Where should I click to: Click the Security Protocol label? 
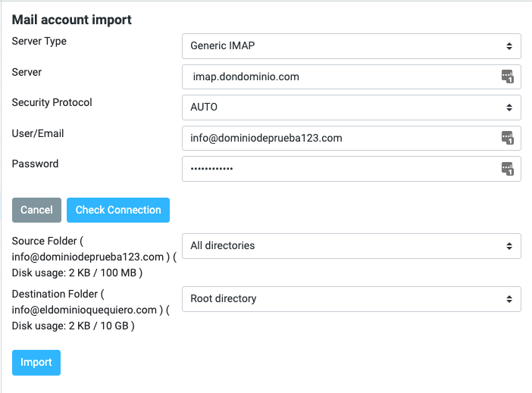(x=52, y=102)
